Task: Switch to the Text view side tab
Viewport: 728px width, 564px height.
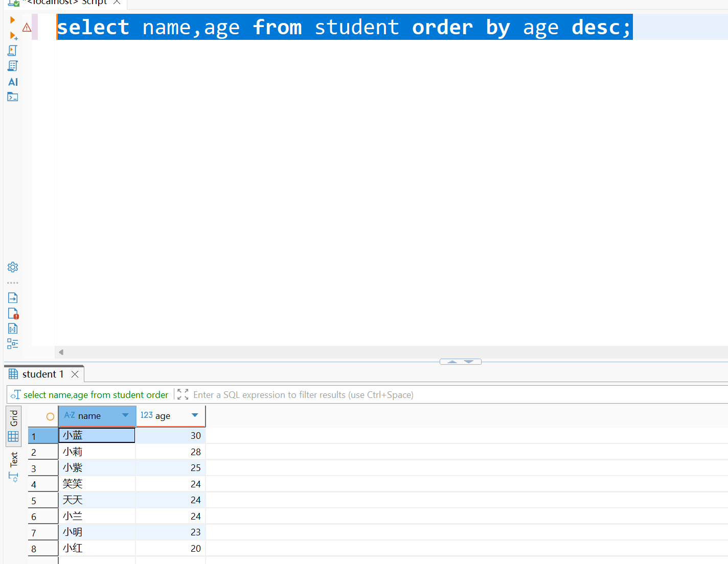Action: [x=13, y=467]
